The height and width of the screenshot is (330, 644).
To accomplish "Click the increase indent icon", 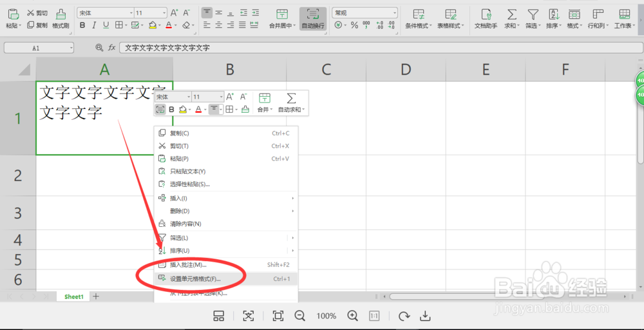I will click(256, 13).
